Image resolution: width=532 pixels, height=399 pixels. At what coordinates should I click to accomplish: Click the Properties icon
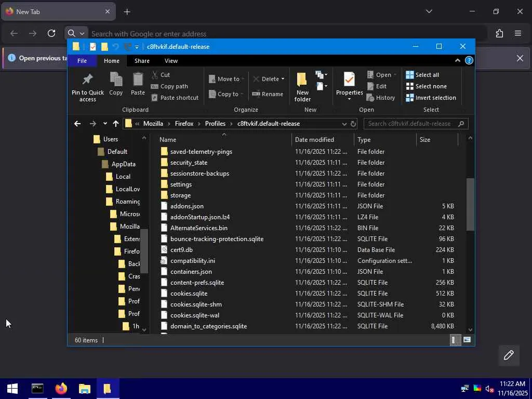[x=349, y=79]
